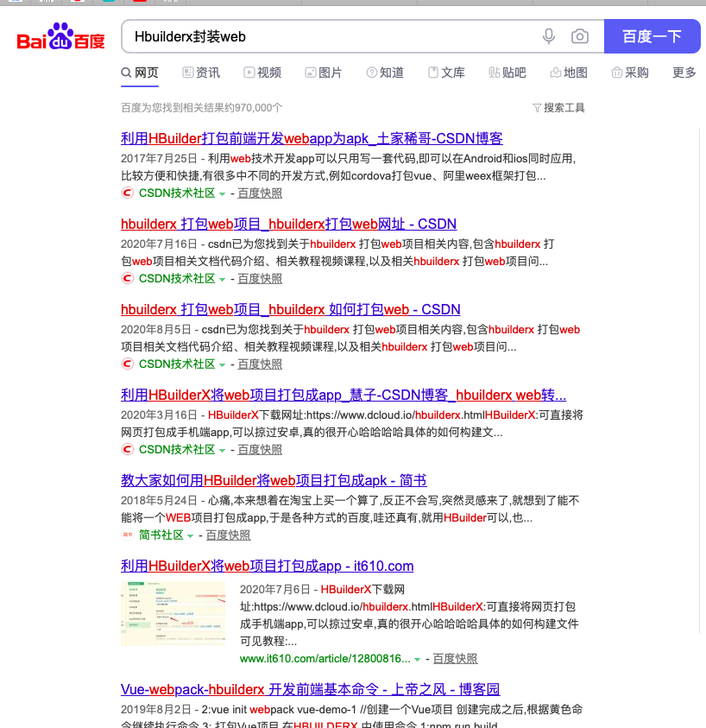
Task: Open the 图片 tab
Action: 324,73
